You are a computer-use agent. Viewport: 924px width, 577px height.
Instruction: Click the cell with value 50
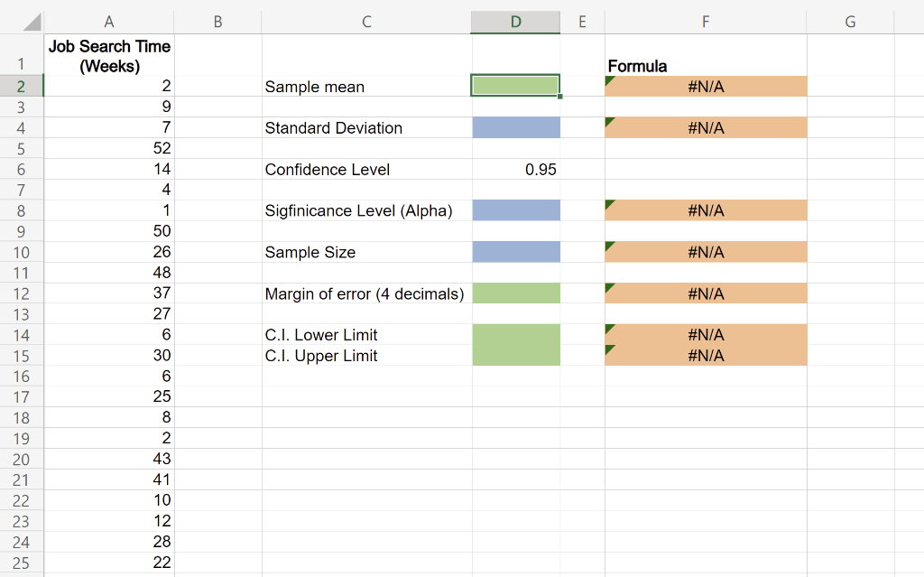tap(109, 230)
